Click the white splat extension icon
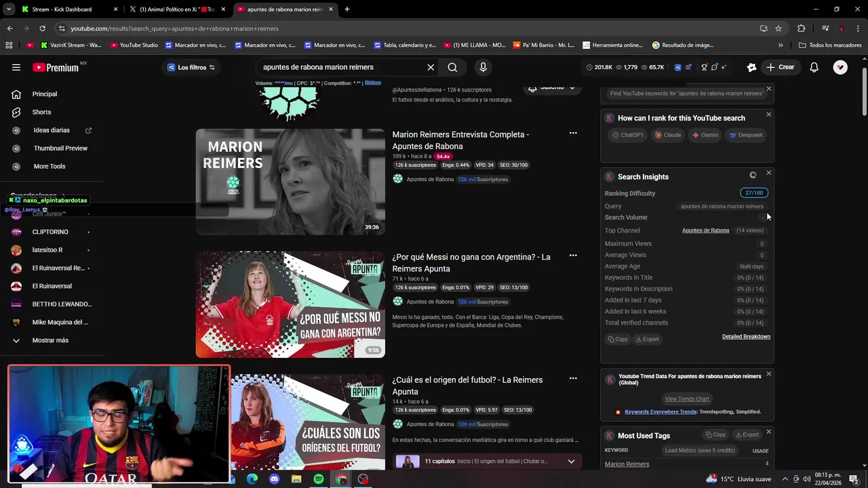Image resolution: width=868 pixels, height=488 pixels. point(751,67)
